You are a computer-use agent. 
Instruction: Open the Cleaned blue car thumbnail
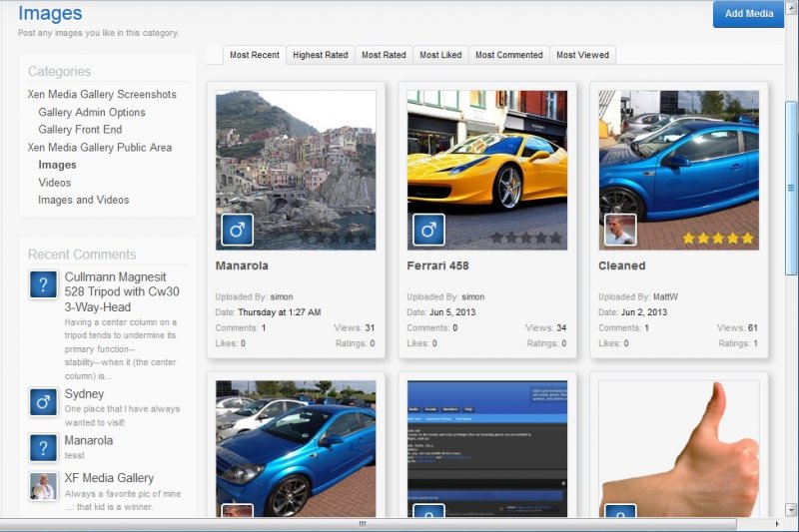click(x=679, y=170)
